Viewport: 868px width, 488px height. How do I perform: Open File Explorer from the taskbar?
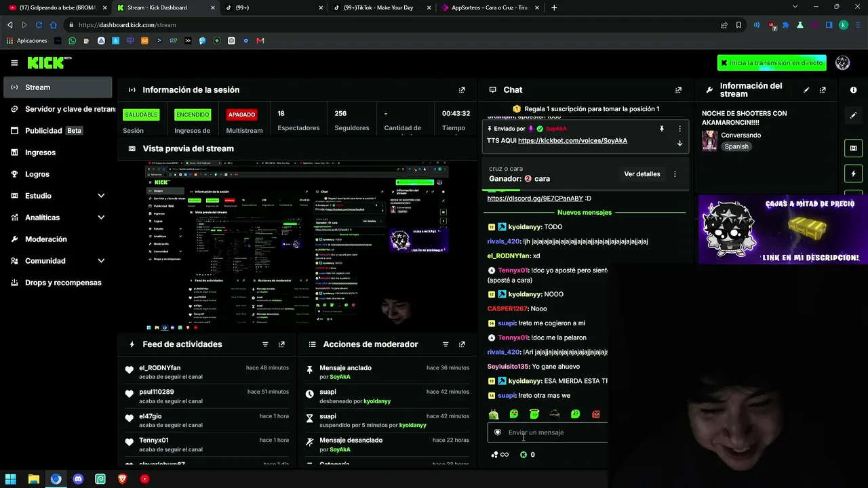(33, 479)
